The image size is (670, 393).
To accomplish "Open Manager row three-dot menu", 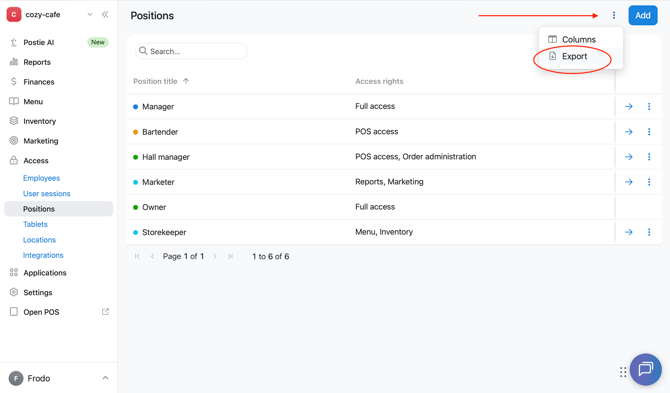I will coord(649,106).
